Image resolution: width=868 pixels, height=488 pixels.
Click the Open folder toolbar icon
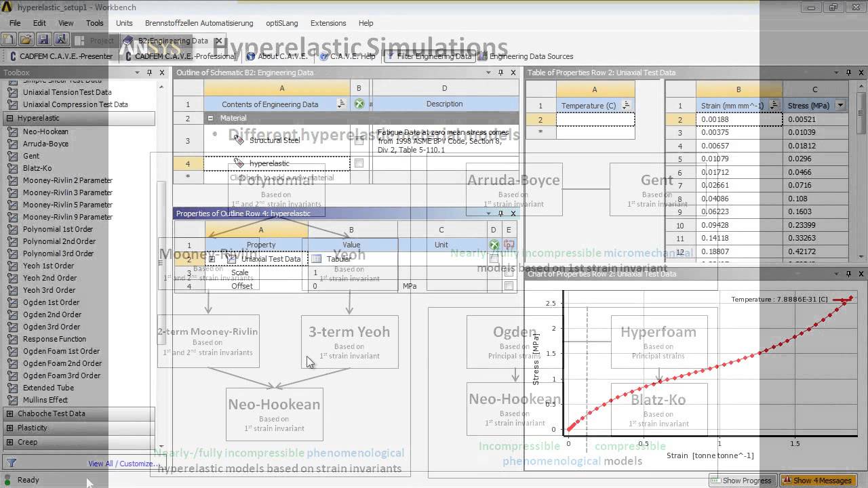point(26,40)
